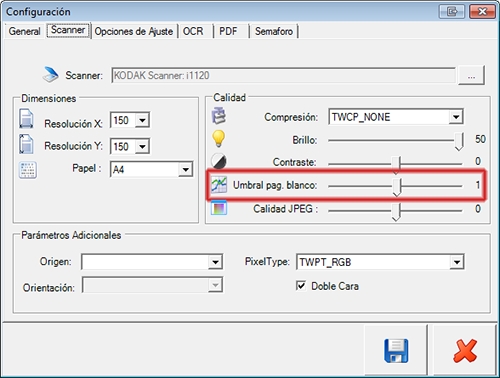
Task: Click the Parámetros Adicionales group label
Action: pos(71,235)
